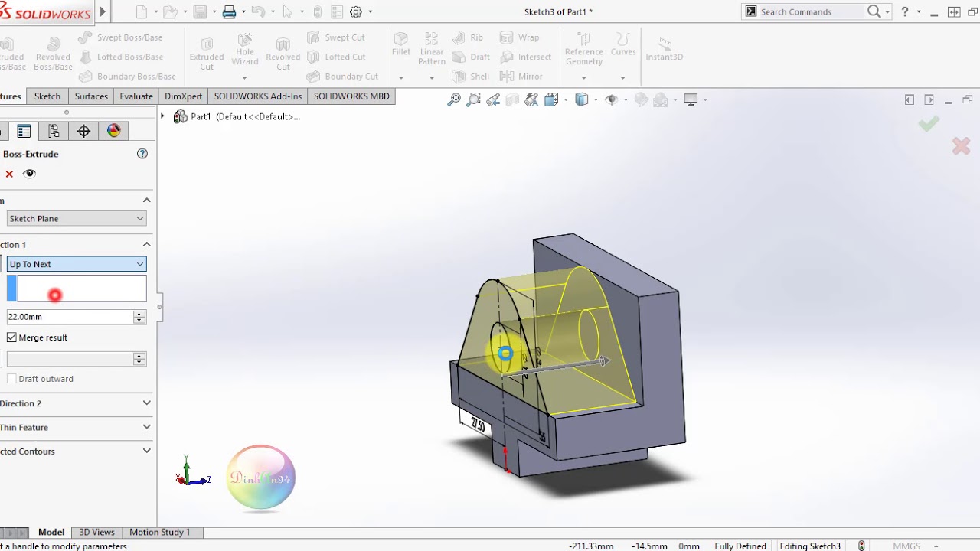Click the Boundary Boss/Base tool
The image size is (980, 551).
[126, 77]
